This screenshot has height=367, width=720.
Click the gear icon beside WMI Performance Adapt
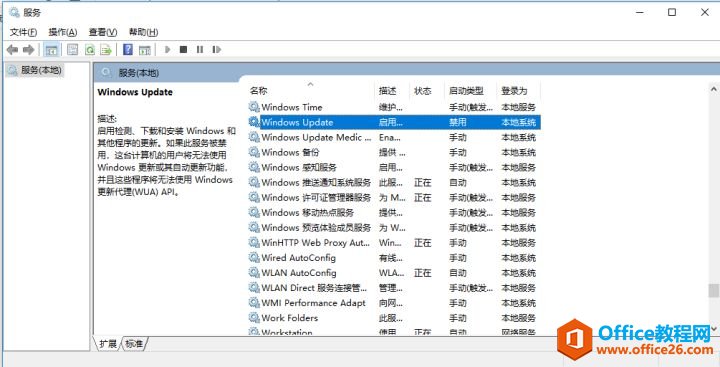pos(254,303)
